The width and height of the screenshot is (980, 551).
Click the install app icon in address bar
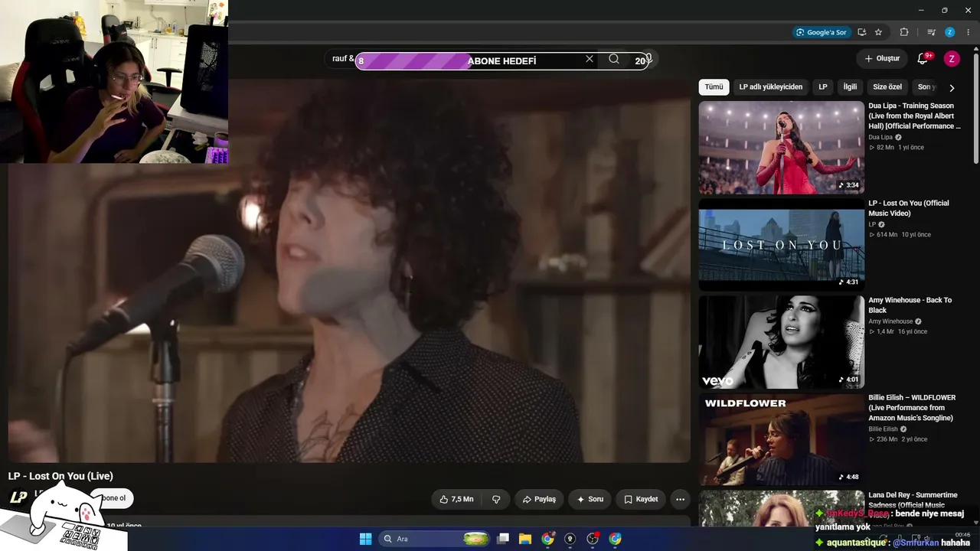click(x=862, y=32)
